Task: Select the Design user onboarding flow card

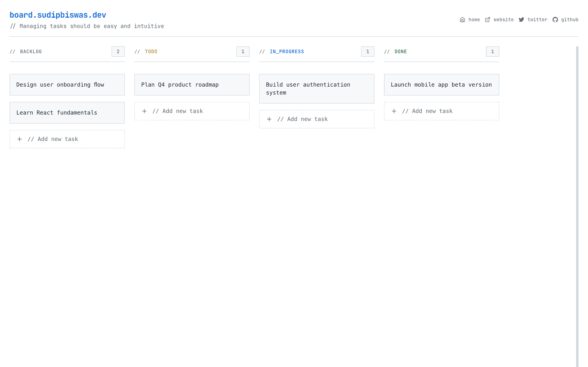Action: click(67, 85)
